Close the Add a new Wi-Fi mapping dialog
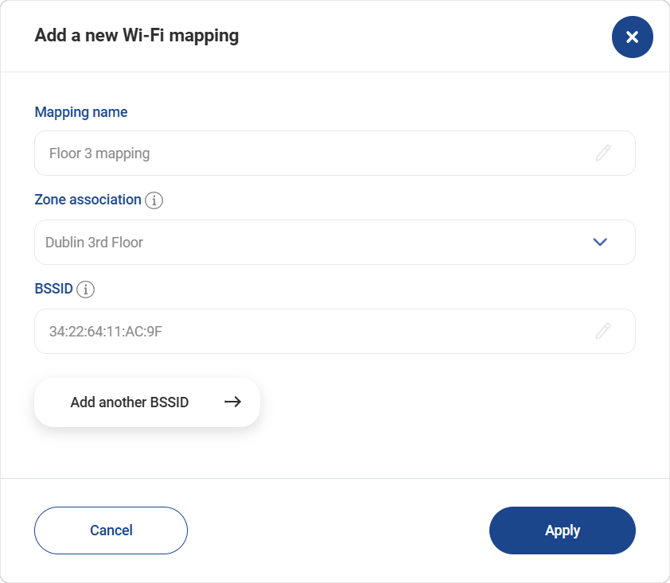670x583 pixels. (x=632, y=37)
